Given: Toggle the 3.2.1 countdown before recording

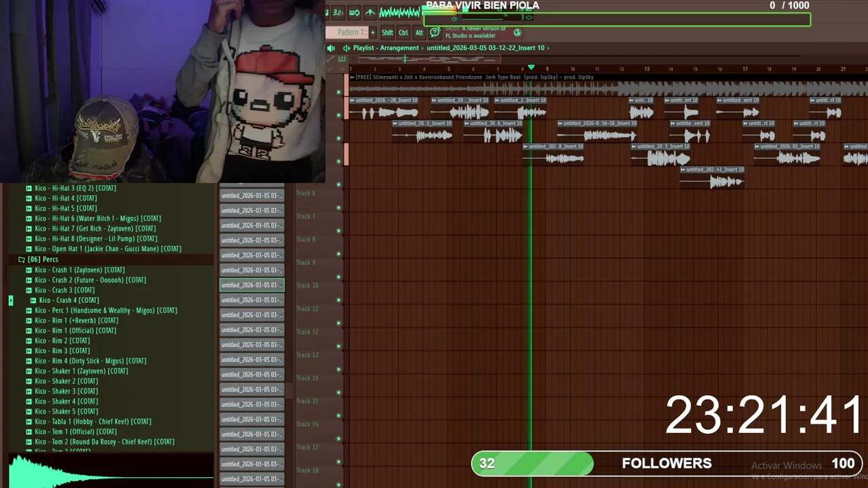Looking at the screenshot, I should [x=338, y=13].
